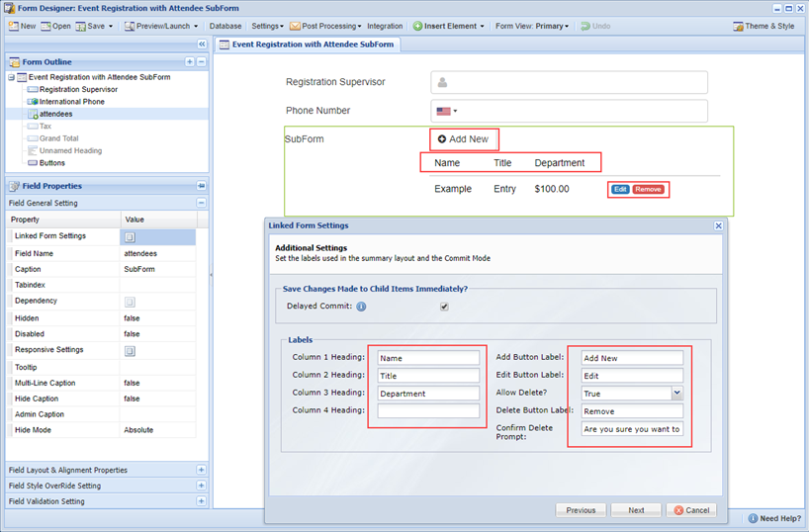This screenshot has width=809, height=532.
Task: Select Tax item in Form Outline
Action: coord(45,127)
